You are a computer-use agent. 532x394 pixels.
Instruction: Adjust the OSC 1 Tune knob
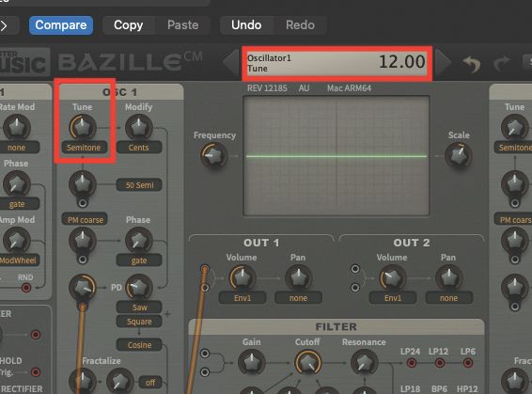83,127
